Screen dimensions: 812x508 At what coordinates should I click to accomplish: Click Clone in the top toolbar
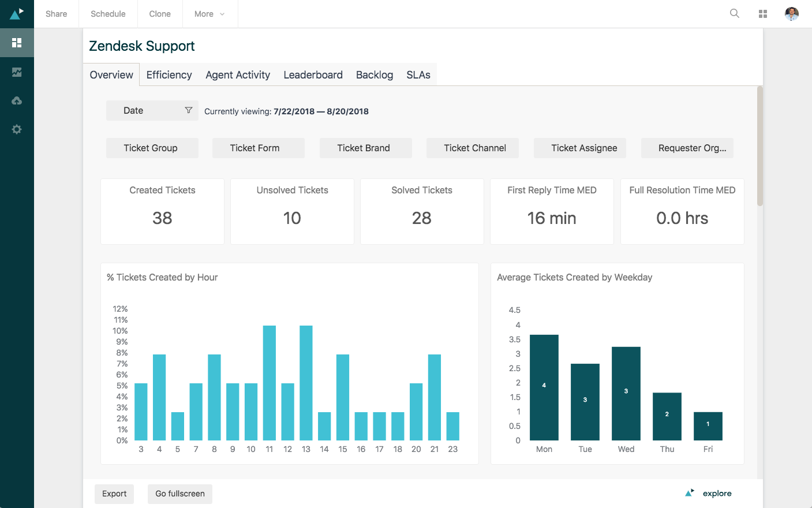pos(160,14)
